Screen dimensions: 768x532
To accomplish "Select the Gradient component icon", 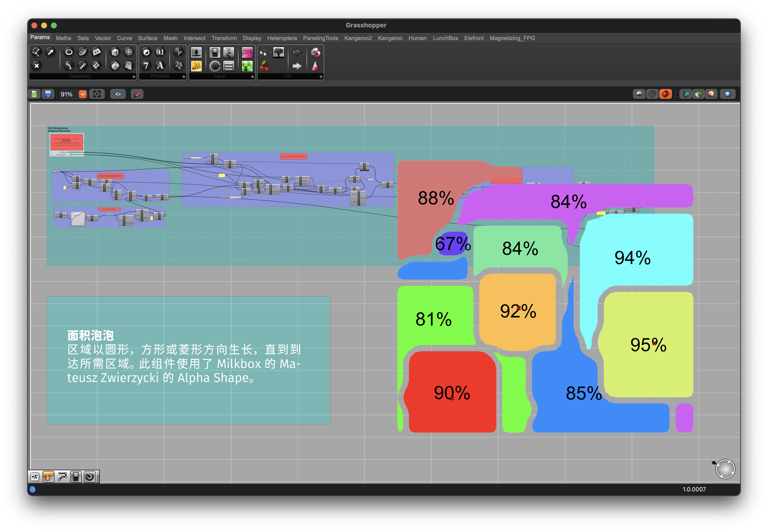I will [x=247, y=52].
